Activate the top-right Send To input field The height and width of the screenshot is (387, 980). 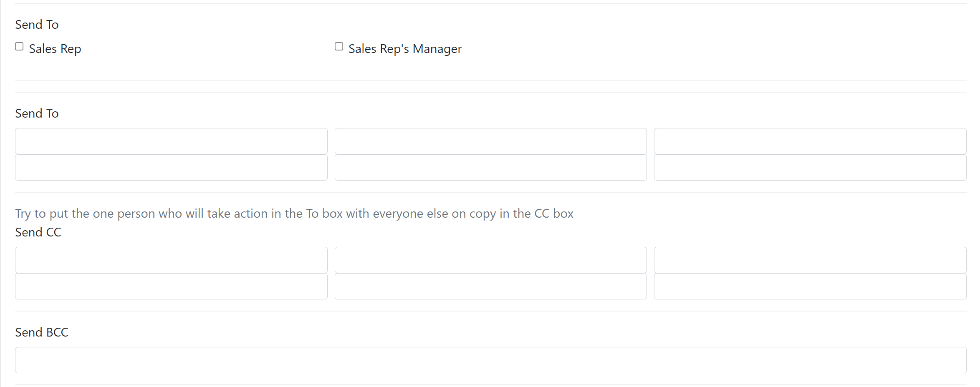tap(810, 141)
